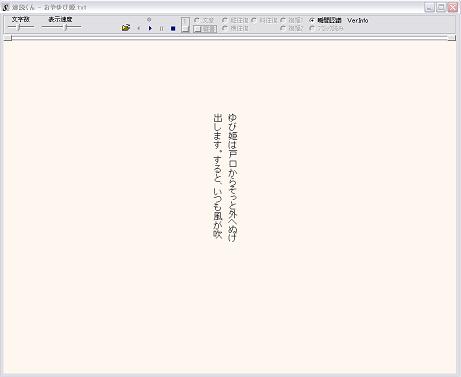
Task: Adjust the 表示速度 slider
Action: tap(62, 28)
